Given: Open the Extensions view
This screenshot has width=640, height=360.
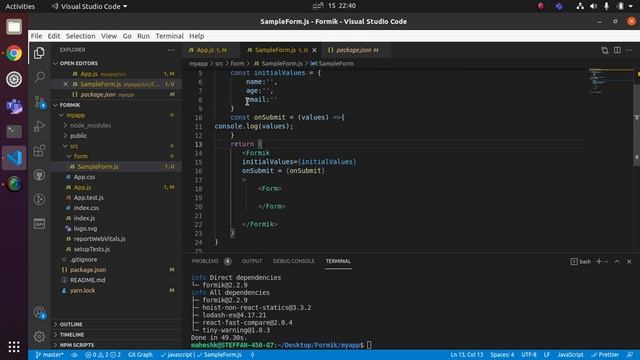Looking at the screenshot, I should (x=39, y=151).
